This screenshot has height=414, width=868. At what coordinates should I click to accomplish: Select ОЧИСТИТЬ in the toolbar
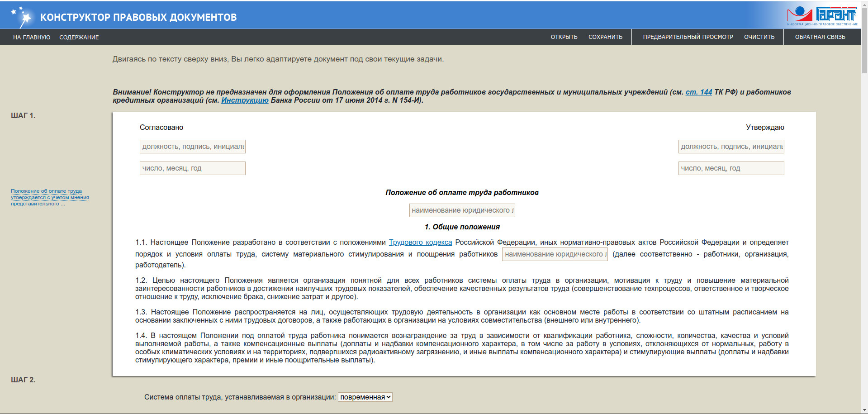[759, 37]
